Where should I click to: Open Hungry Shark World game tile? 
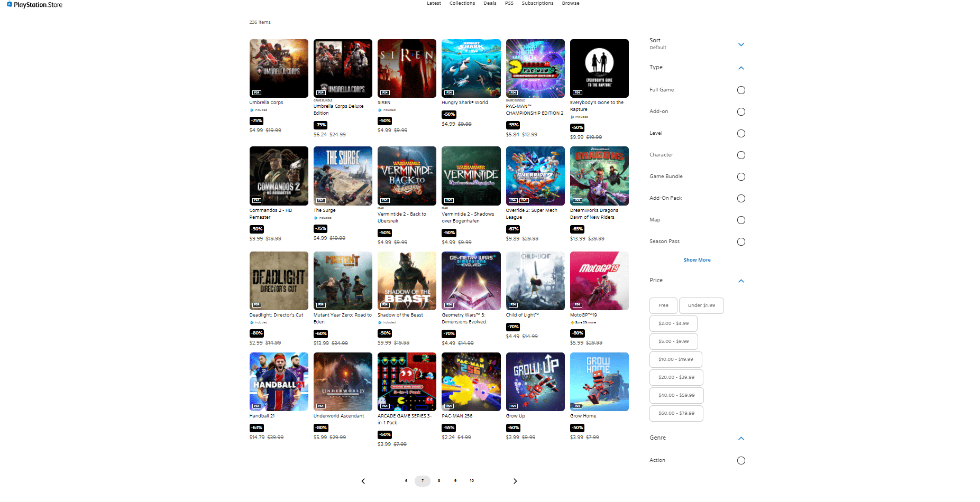[471, 68]
